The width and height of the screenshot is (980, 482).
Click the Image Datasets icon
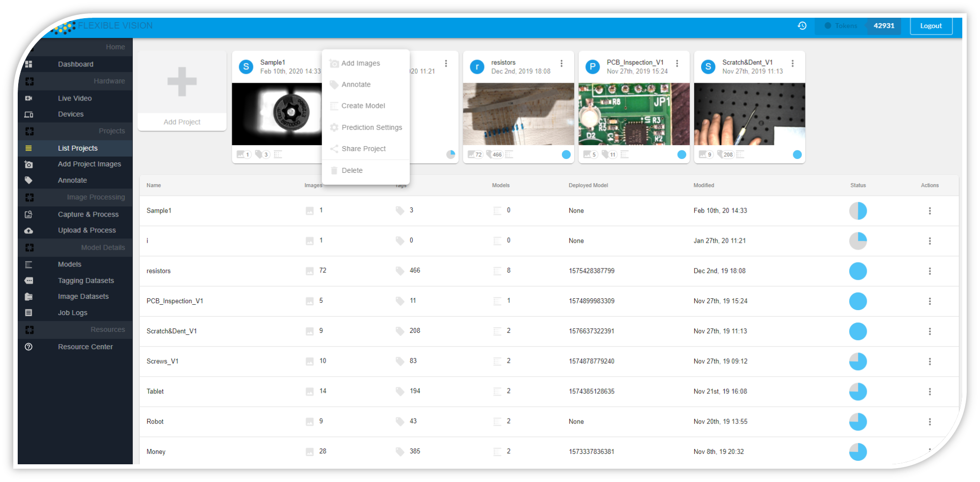pyautogui.click(x=29, y=296)
